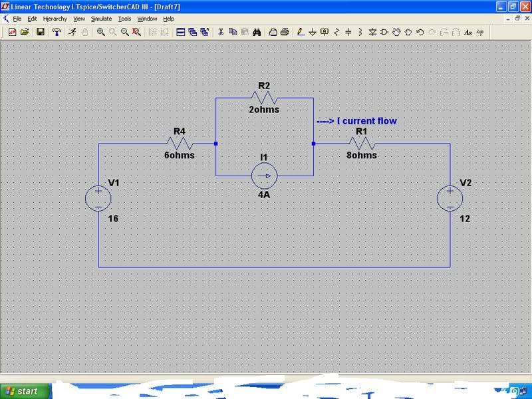Click the Print icon

285,32
